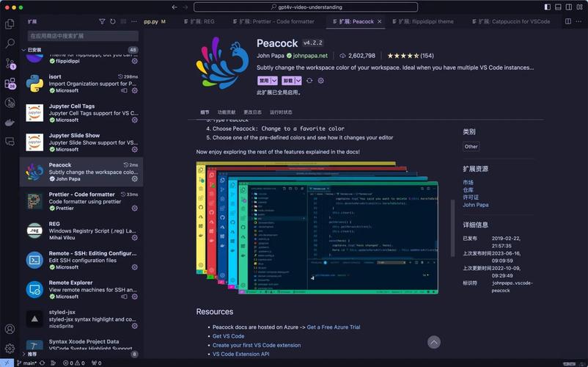Open the Details tab of Peacock page

[x=205, y=112]
